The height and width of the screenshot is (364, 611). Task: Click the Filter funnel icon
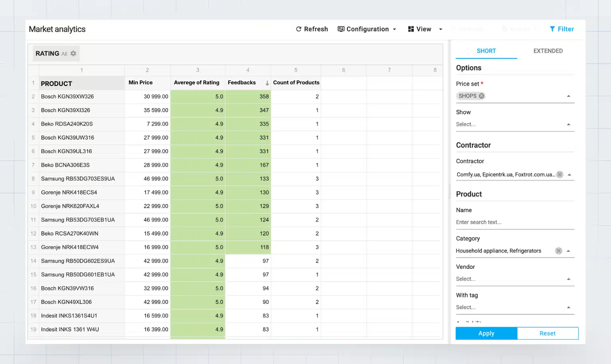552,29
